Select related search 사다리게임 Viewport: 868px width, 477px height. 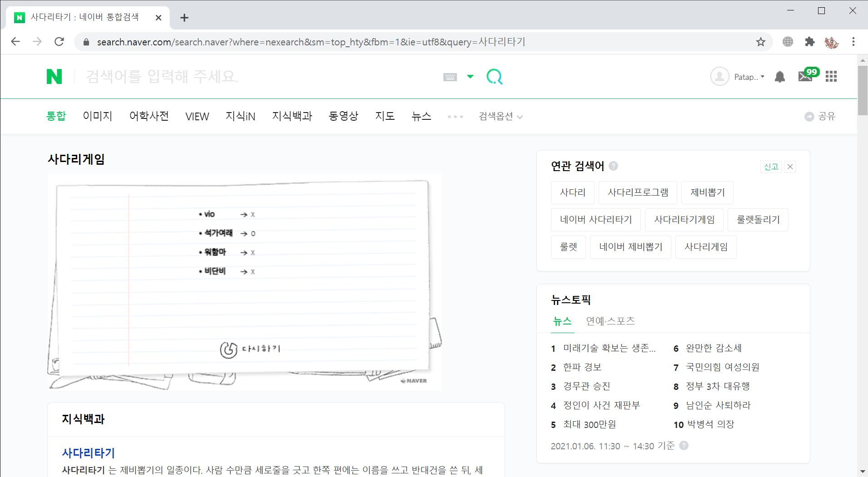tap(706, 247)
